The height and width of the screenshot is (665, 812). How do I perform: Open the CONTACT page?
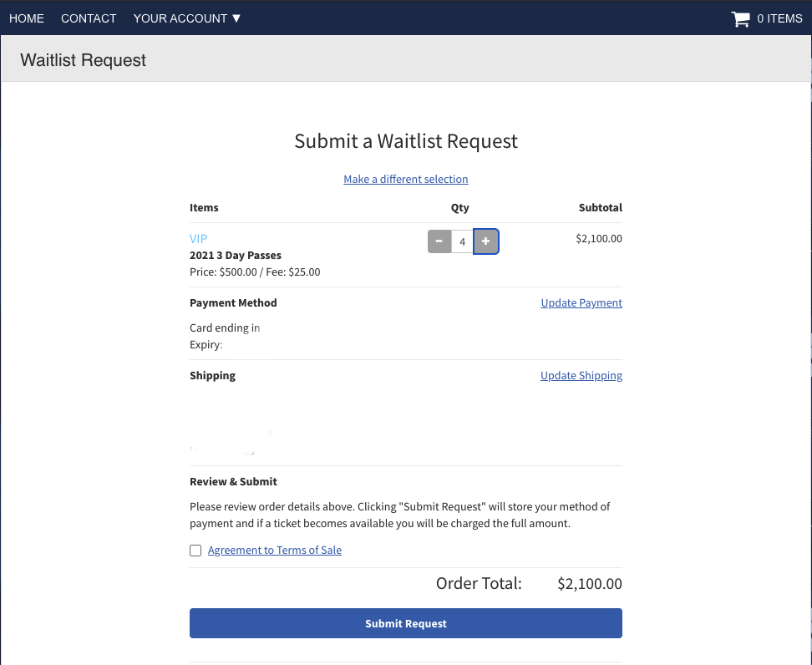coord(89,18)
